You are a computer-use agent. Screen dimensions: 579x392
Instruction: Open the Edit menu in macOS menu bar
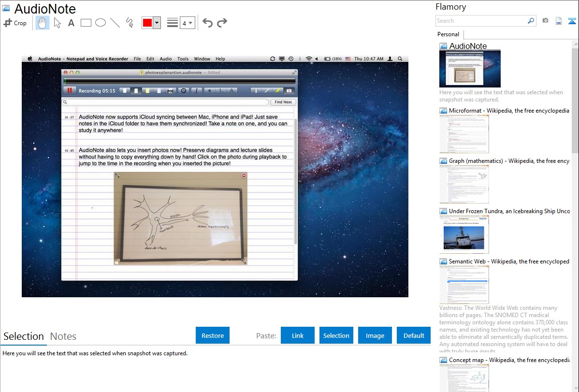150,59
